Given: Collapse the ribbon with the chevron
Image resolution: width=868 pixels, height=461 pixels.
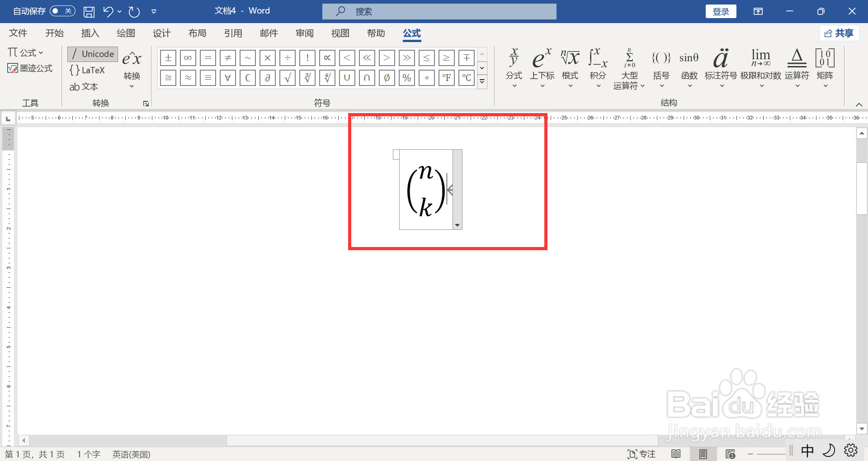Looking at the screenshot, I should tap(859, 105).
